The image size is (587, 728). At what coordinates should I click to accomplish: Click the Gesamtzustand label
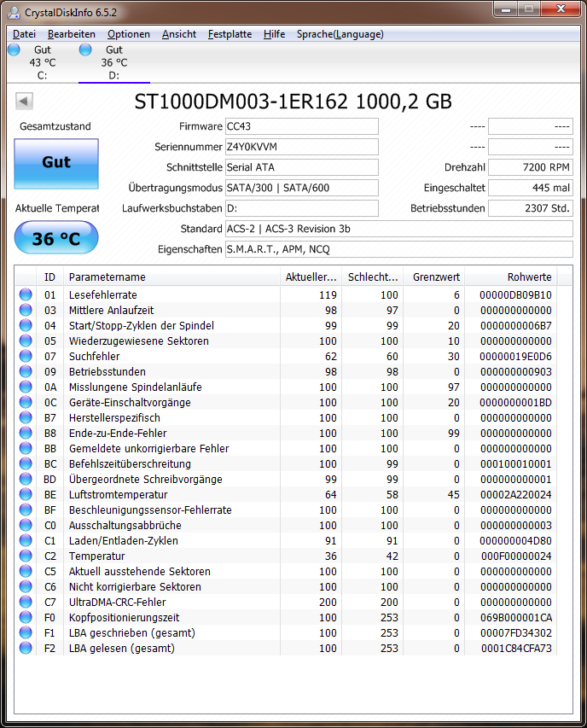[55, 126]
